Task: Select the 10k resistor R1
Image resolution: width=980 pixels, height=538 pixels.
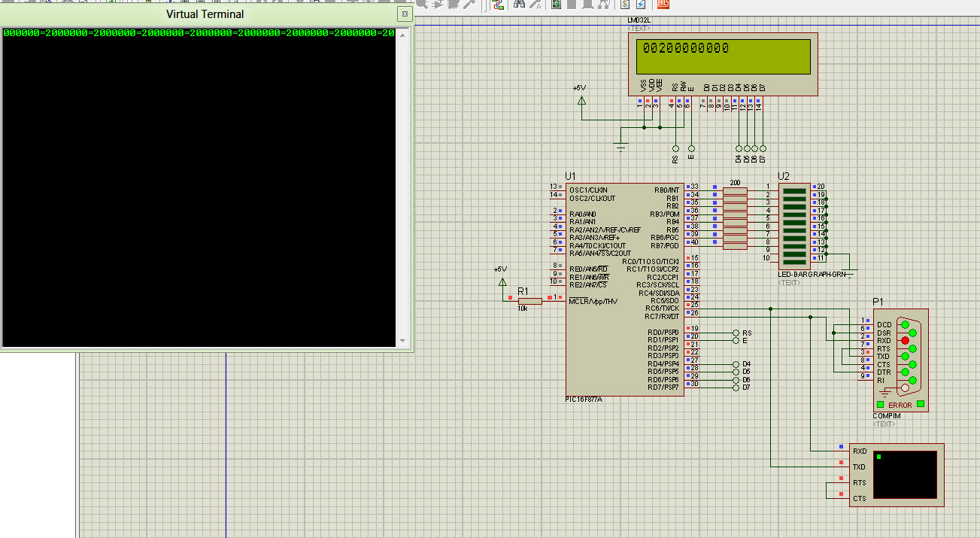Action: 530,301
